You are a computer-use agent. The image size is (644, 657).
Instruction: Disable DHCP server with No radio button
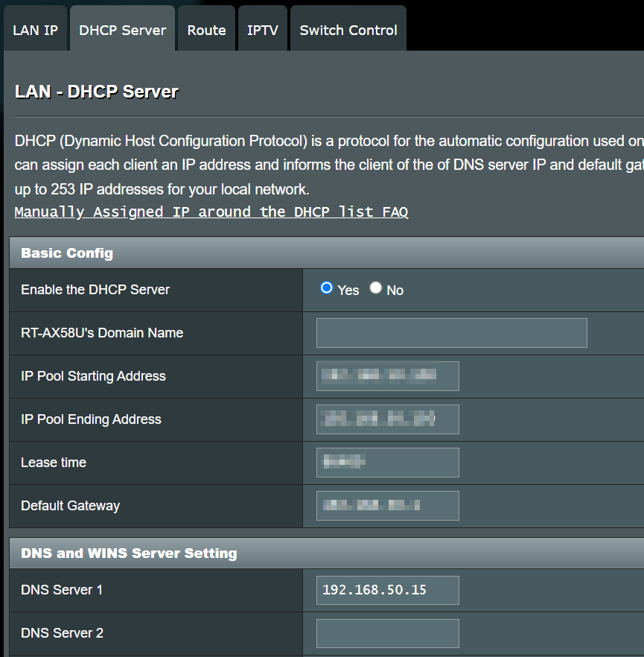[376, 288]
